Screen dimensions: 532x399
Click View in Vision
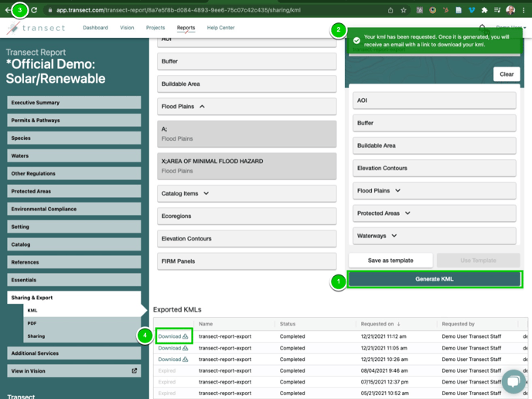click(74, 371)
